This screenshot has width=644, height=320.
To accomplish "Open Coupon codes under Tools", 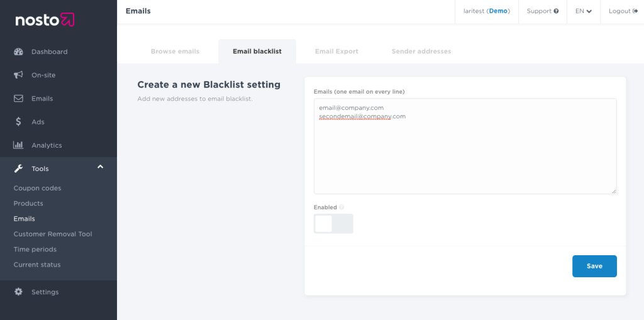I will (x=37, y=188).
